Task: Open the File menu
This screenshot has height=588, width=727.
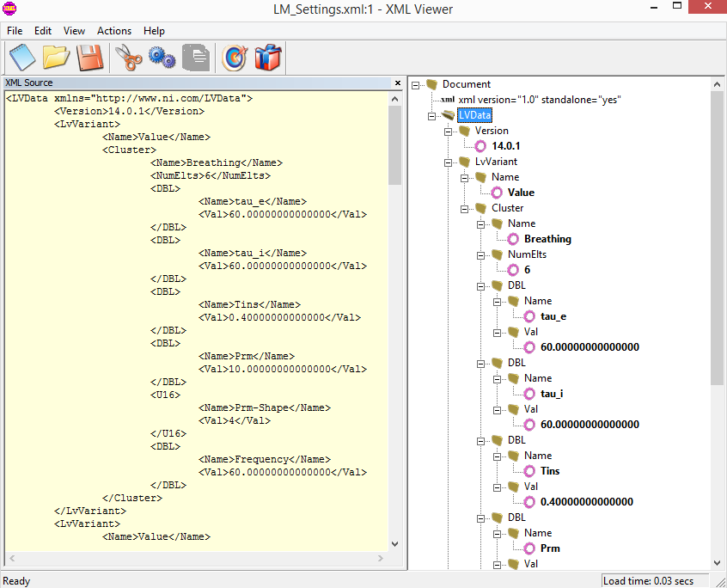Action: (x=15, y=31)
